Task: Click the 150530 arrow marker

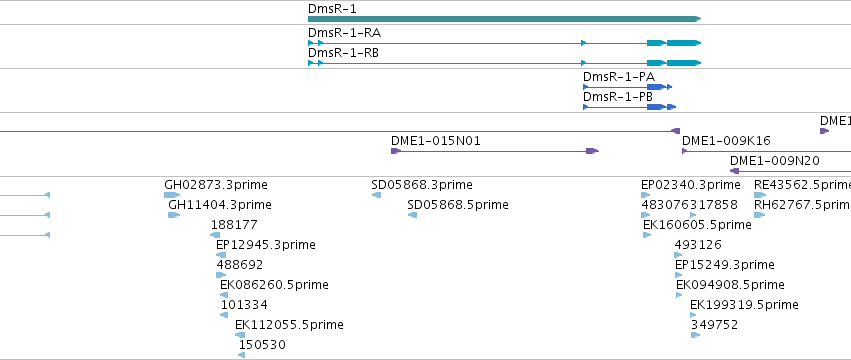Action: pos(242,355)
